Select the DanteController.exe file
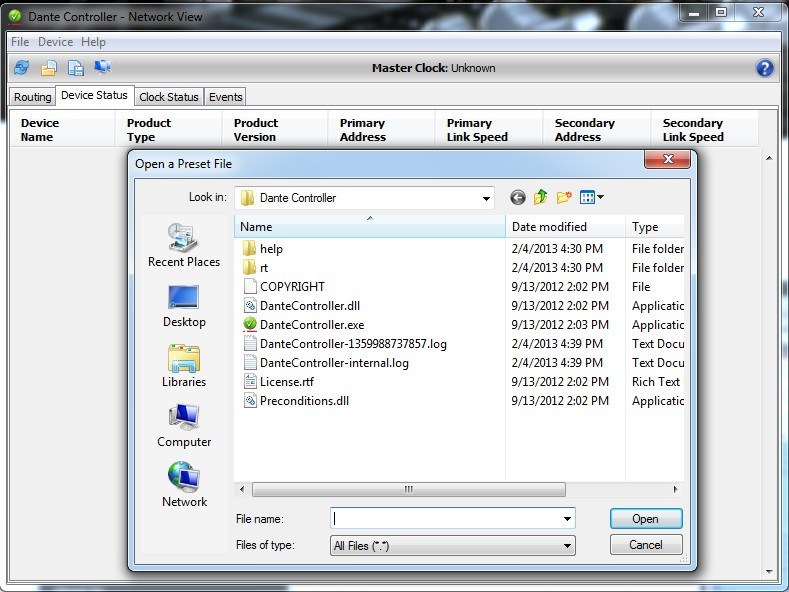Screen dimensions: 789x592 click(x=312, y=325)
